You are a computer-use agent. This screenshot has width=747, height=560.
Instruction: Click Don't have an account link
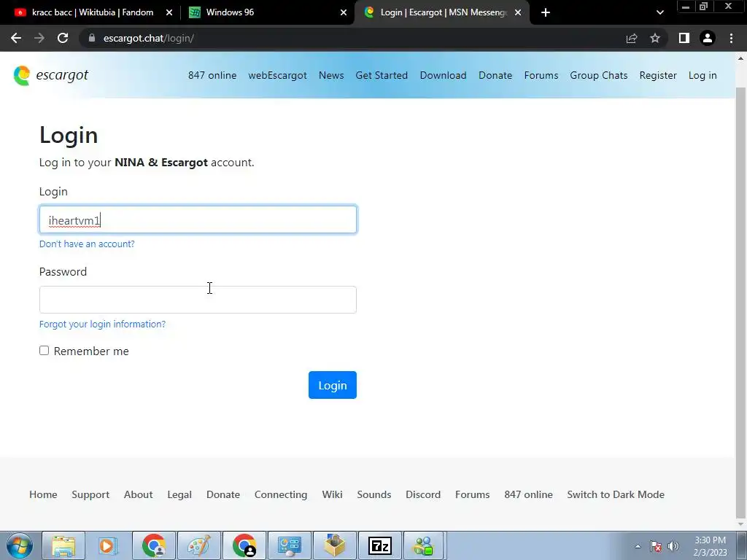pyautogui.click(x=87, y=244)
